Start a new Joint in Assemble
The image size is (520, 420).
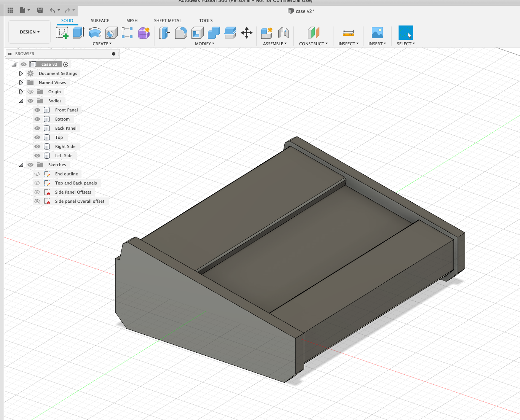(x=284, y=33)
